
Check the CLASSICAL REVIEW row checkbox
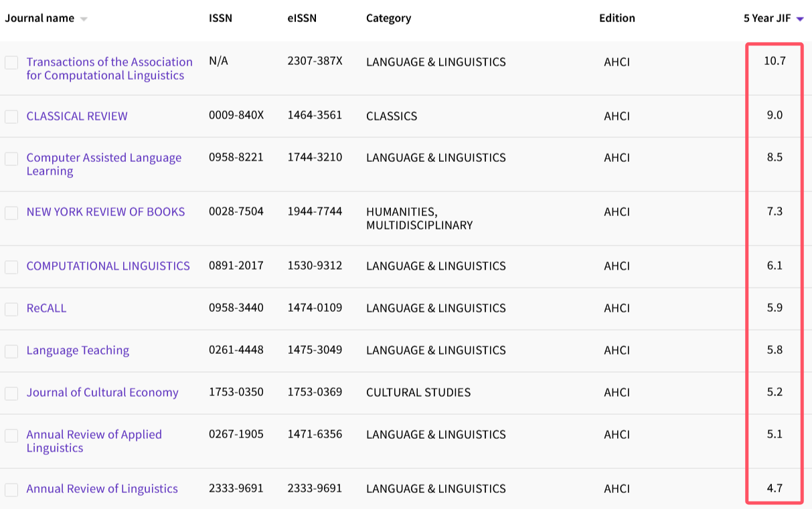click(11, 117)
